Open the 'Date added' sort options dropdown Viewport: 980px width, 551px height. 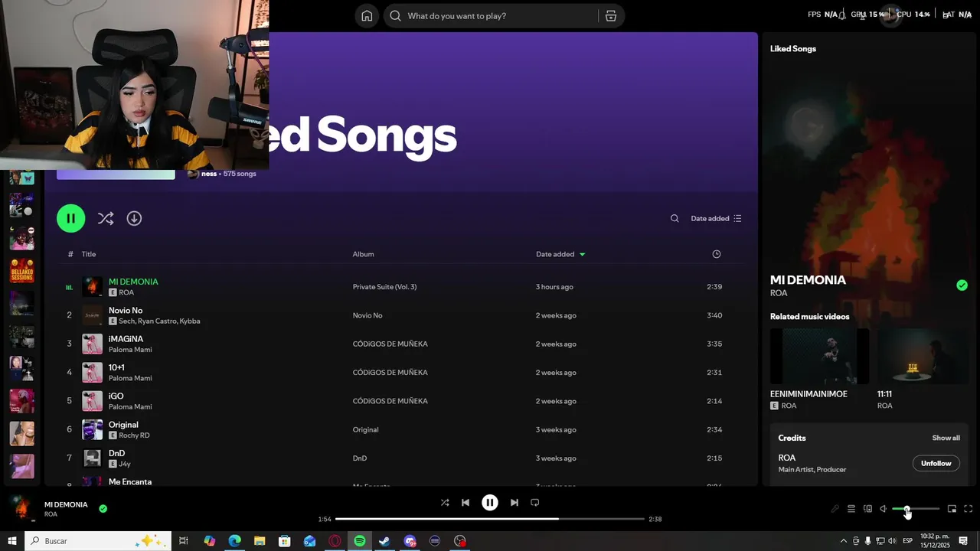point(716,218)
